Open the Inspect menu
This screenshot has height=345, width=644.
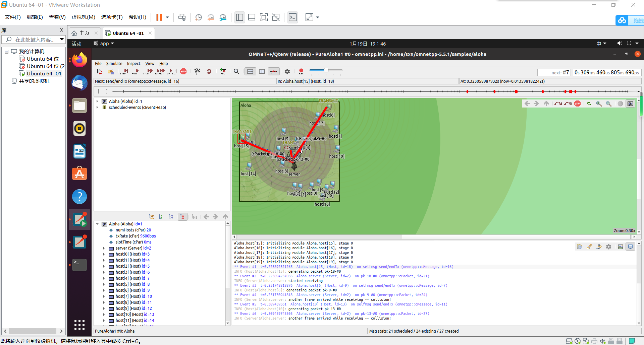[x=133, y=64]
